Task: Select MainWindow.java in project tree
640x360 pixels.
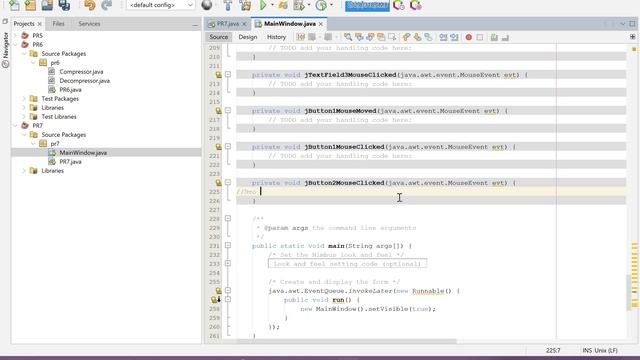Action: point(83,152)
